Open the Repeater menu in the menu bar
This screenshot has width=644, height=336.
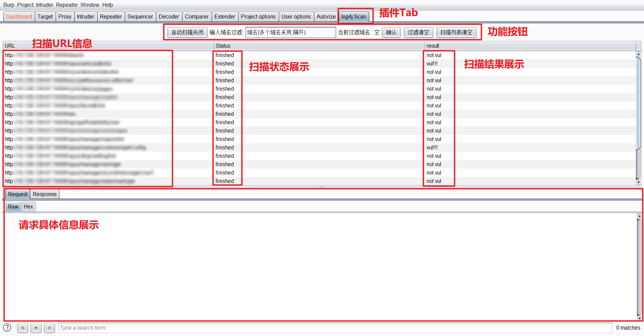click(67, 5)
